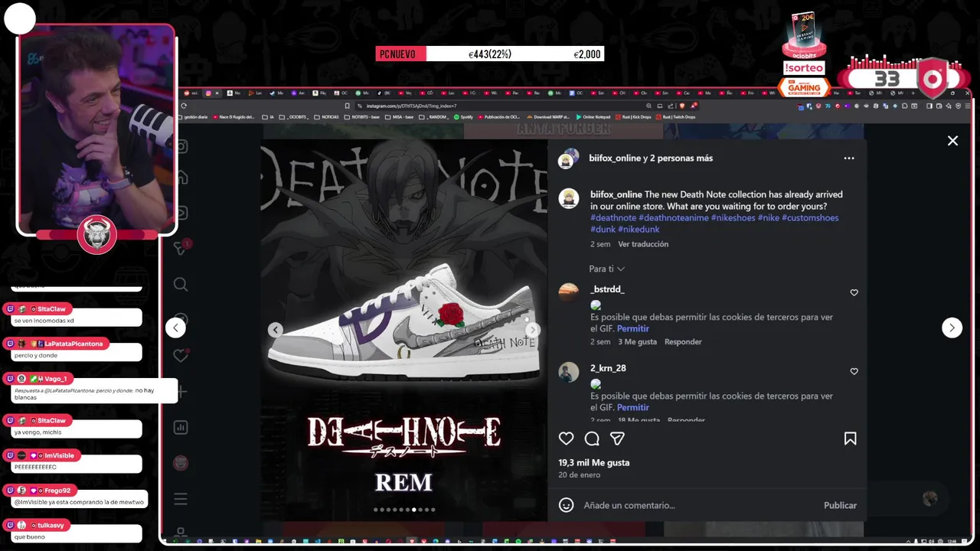Click the Publicar button

840,505
